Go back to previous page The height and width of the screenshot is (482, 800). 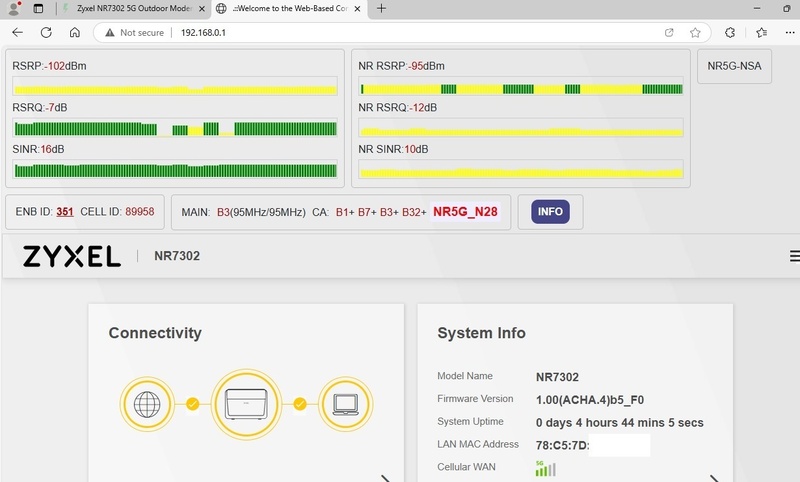click(x=17, y=33)
